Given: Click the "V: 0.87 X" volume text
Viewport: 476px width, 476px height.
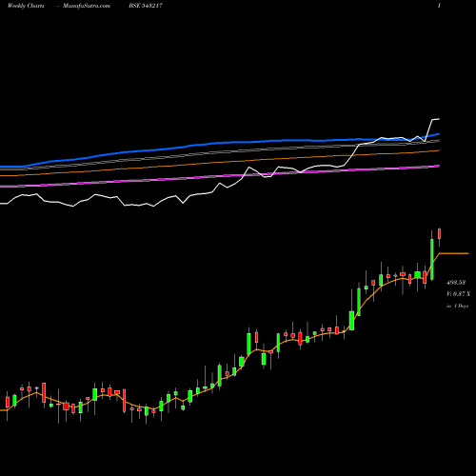Looking at the screenshot, I should click(458, 294).
